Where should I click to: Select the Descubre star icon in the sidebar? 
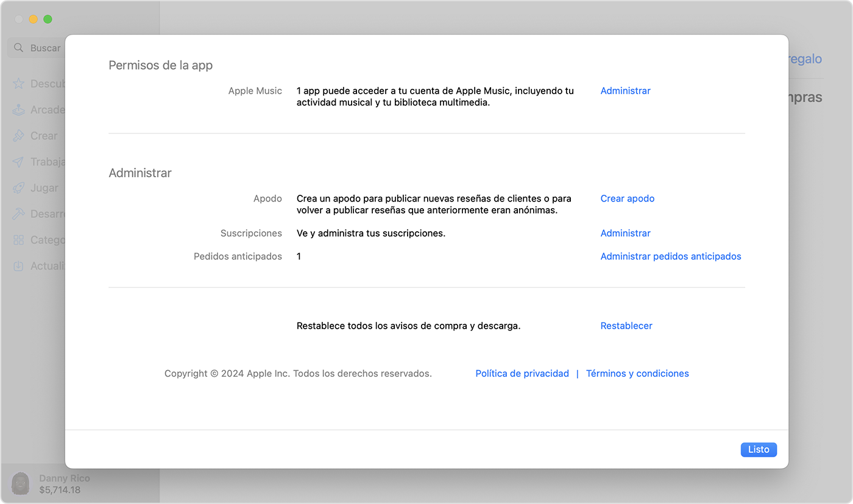(x=19, y=83)
